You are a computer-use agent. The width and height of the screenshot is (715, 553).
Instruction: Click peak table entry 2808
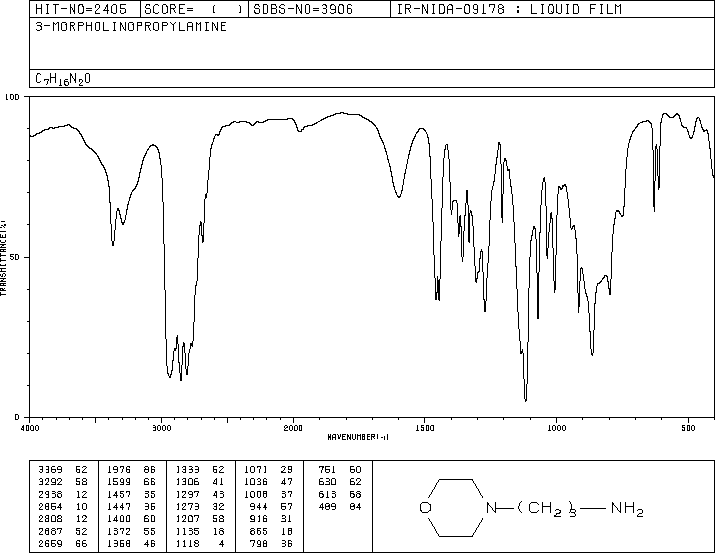(51, 519)
